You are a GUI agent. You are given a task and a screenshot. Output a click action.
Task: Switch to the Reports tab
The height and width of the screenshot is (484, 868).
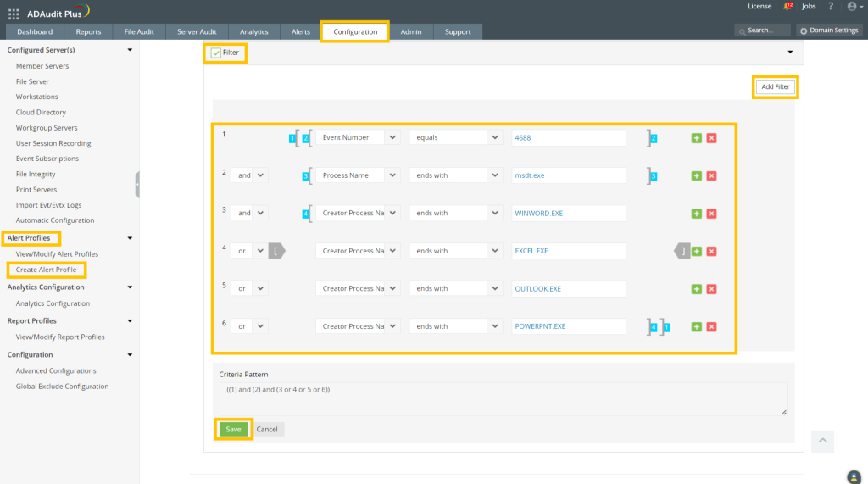[88, 32]
